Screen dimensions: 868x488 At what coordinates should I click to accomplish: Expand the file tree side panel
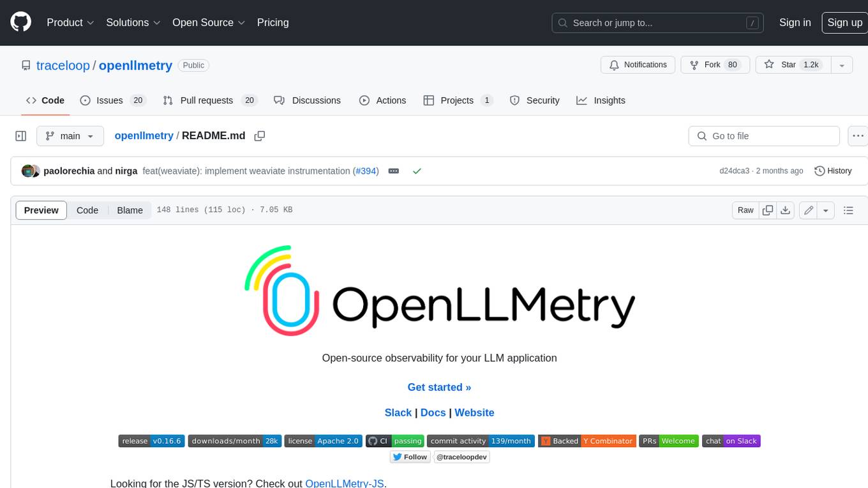click(20, 136)
